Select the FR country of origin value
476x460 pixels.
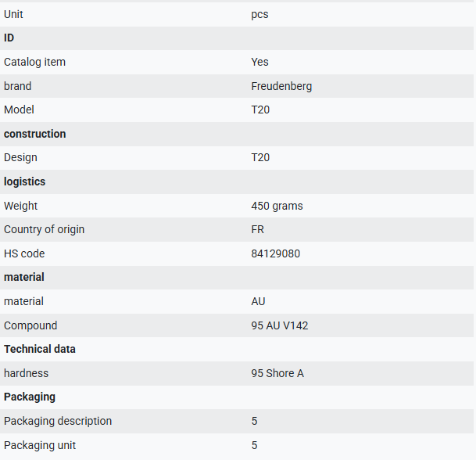click(257, 229)
